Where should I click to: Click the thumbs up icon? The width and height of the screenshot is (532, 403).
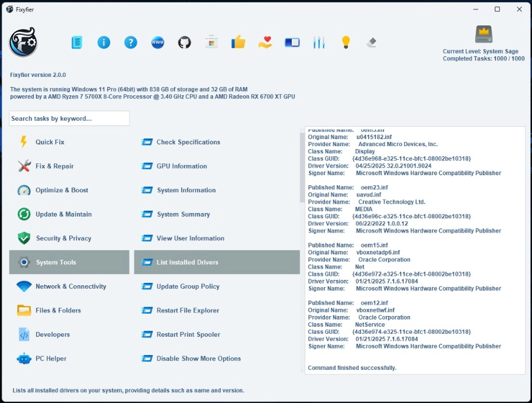[x=238, y=42]
